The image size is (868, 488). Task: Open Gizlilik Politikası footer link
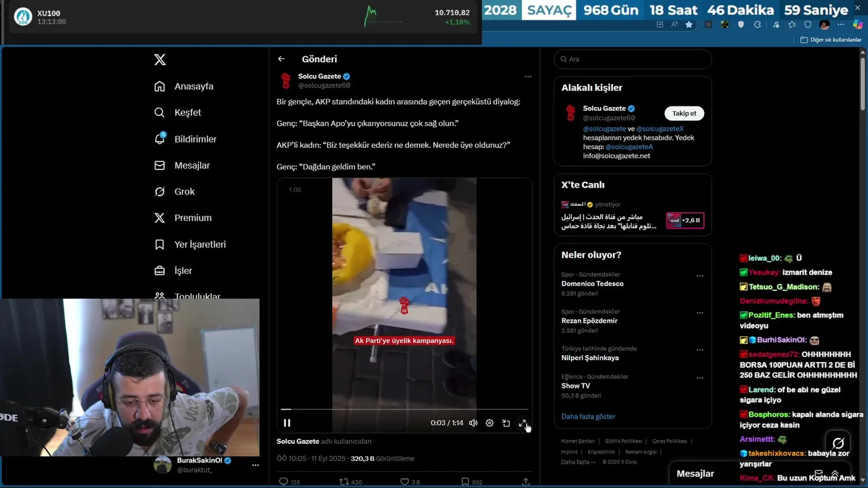point(623,441)
